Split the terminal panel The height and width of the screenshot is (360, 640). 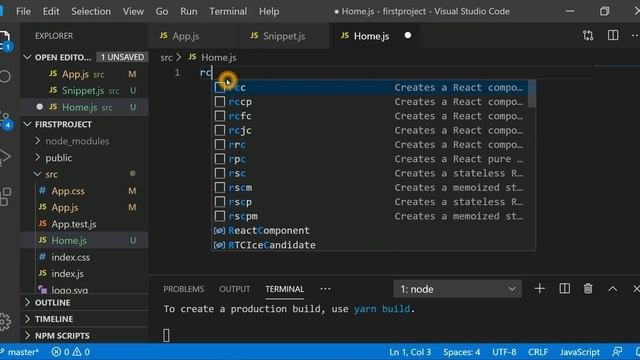pos(564,289)
